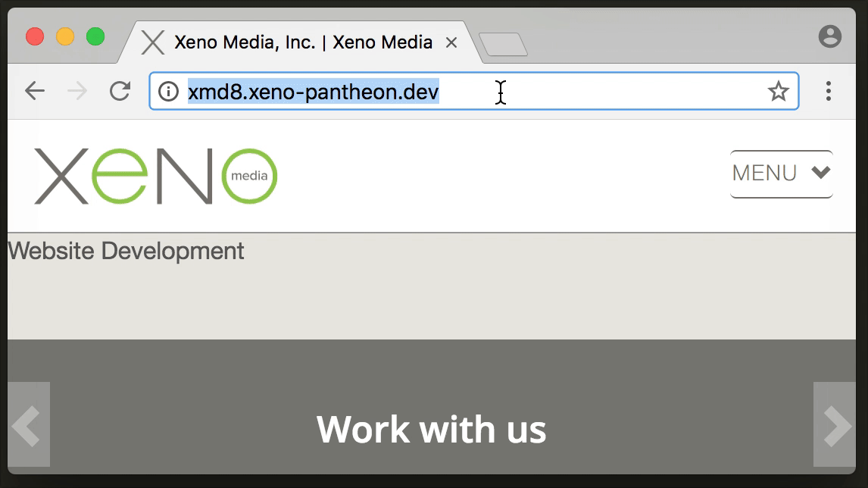
Task: Show previous carousel slide arrow
Action: click(29, 424)
